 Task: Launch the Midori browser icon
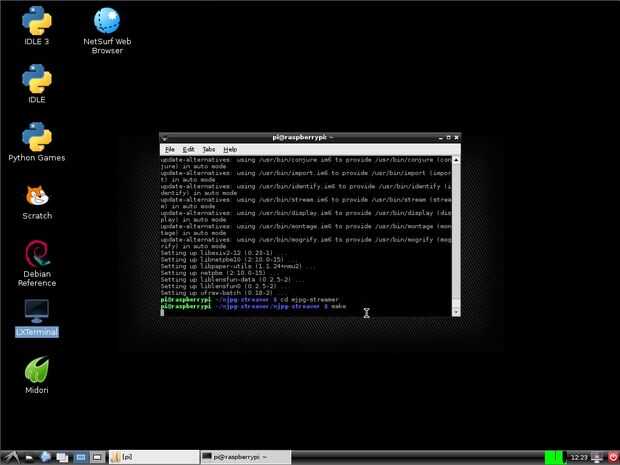coord(37,375)
